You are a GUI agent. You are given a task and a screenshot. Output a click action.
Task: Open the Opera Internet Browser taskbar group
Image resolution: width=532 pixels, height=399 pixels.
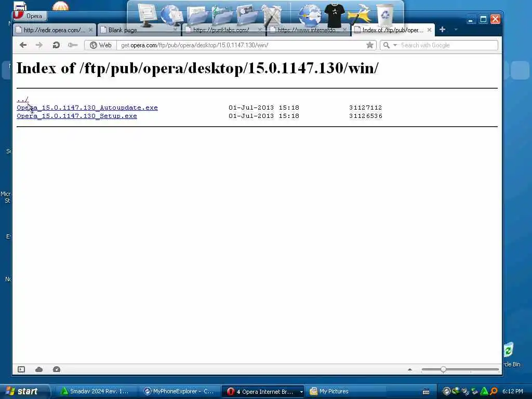click(x=263, y=391)
